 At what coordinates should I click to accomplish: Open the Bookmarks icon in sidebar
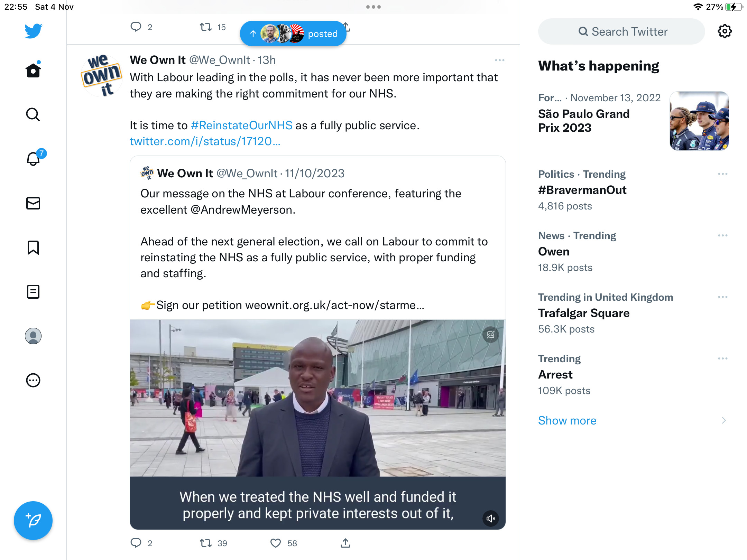[33, 248]
